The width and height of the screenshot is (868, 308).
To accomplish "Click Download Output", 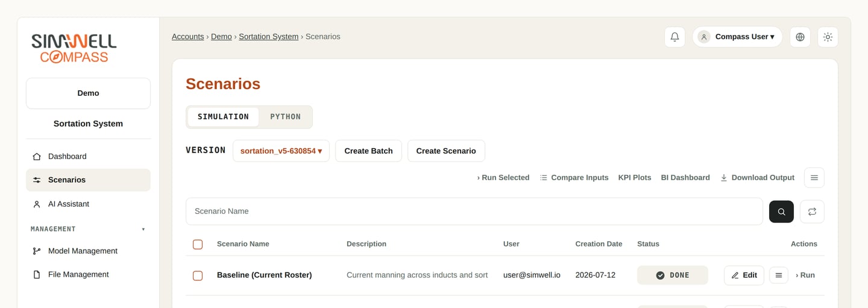I will coord(757,178).
